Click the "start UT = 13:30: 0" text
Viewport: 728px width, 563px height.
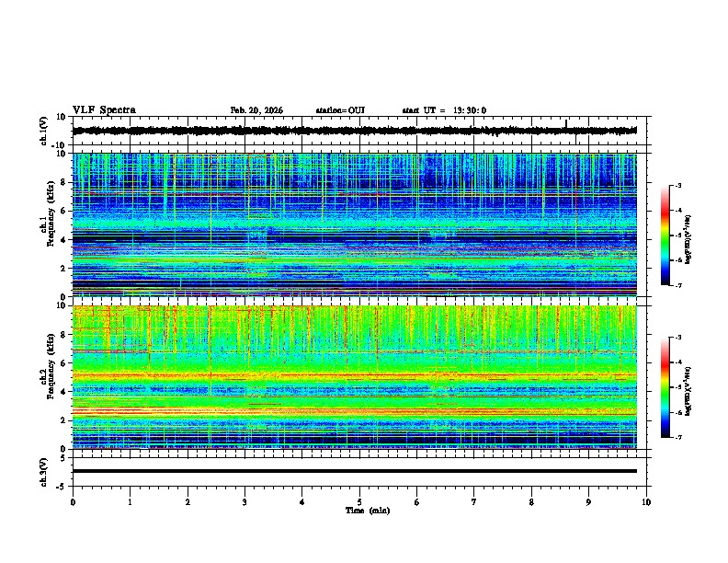tap(444, 110)
